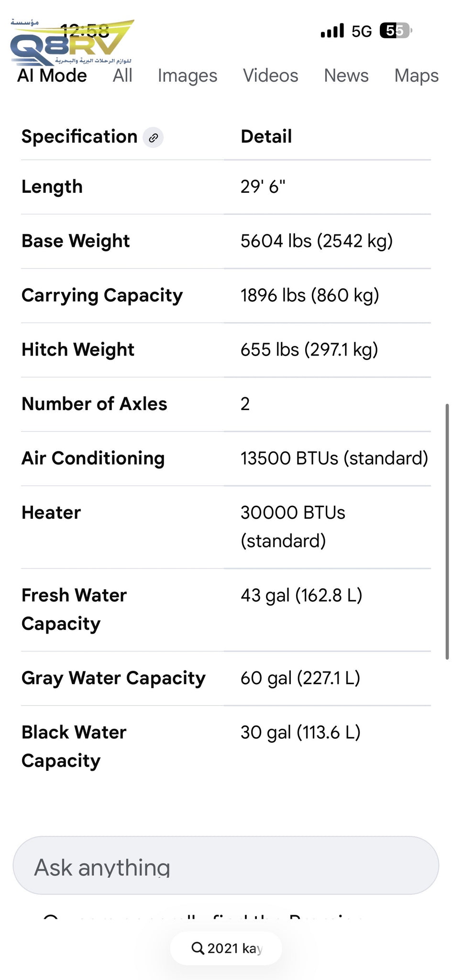Click the link icon beside Specification heading
The image size is (452, 980).
pyautogui.click(x=153, y=138)
